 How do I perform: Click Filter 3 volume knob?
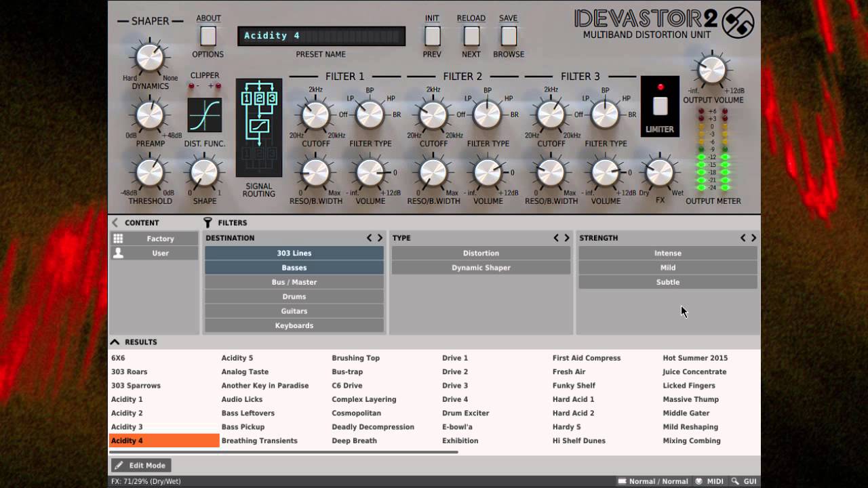click(606, 173)
